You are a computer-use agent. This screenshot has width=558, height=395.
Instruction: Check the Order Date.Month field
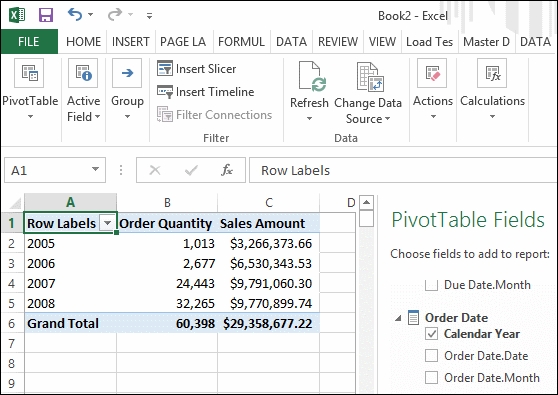point(431,378)
